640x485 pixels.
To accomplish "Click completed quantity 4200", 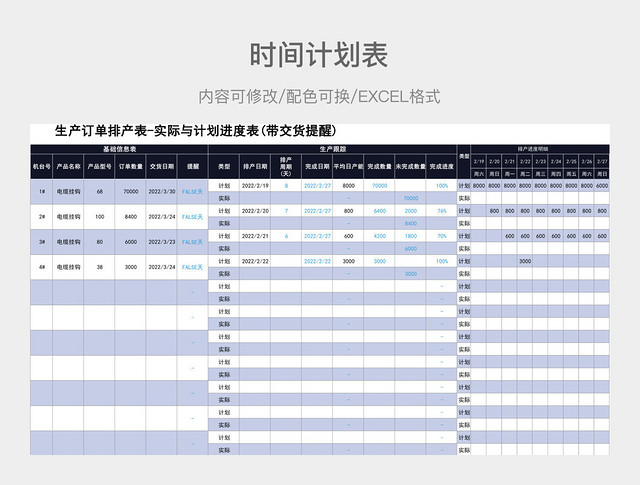I will click(380, 236).
